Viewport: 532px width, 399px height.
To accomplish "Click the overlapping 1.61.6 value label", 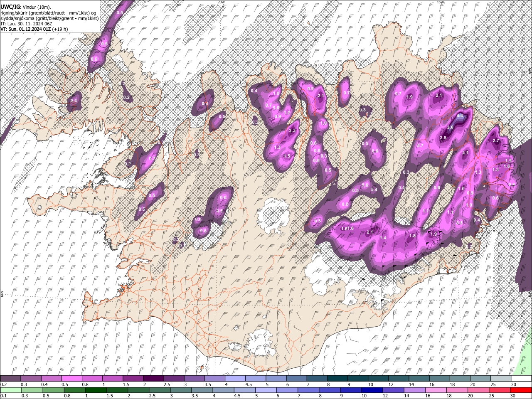I will coord(347,229).
